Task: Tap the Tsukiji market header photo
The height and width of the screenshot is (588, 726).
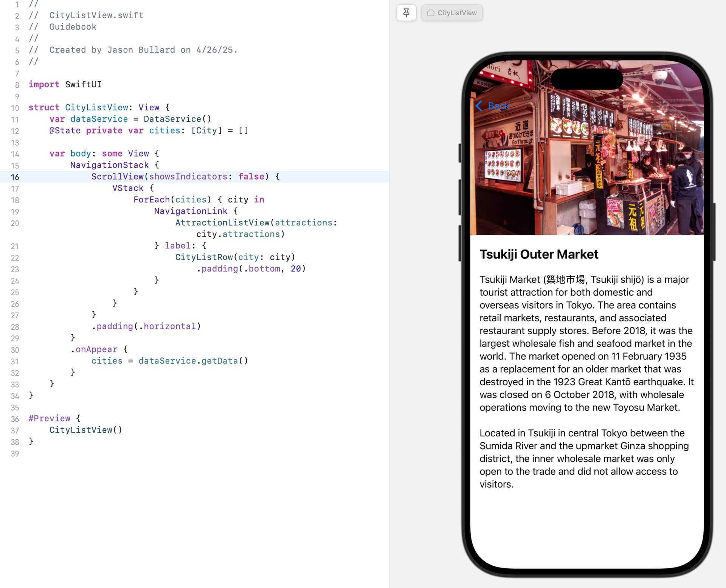Action: click(587, 148)
